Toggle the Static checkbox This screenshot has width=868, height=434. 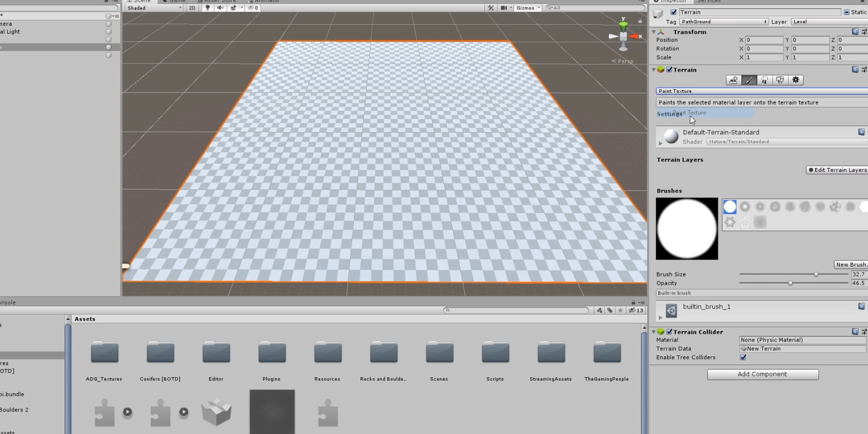click(x=847, y=12)
